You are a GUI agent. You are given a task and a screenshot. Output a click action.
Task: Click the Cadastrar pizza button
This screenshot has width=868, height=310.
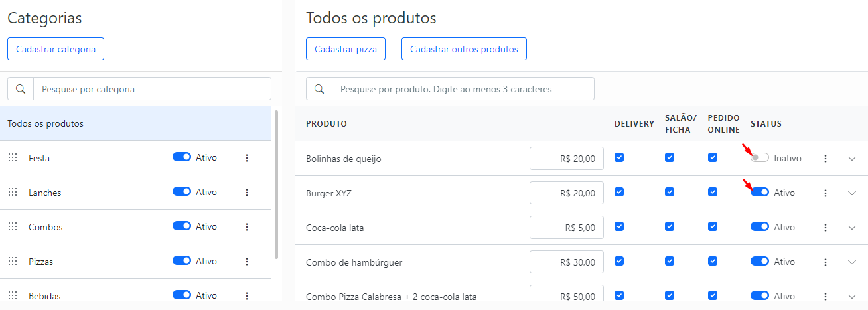tap(346, 49)
